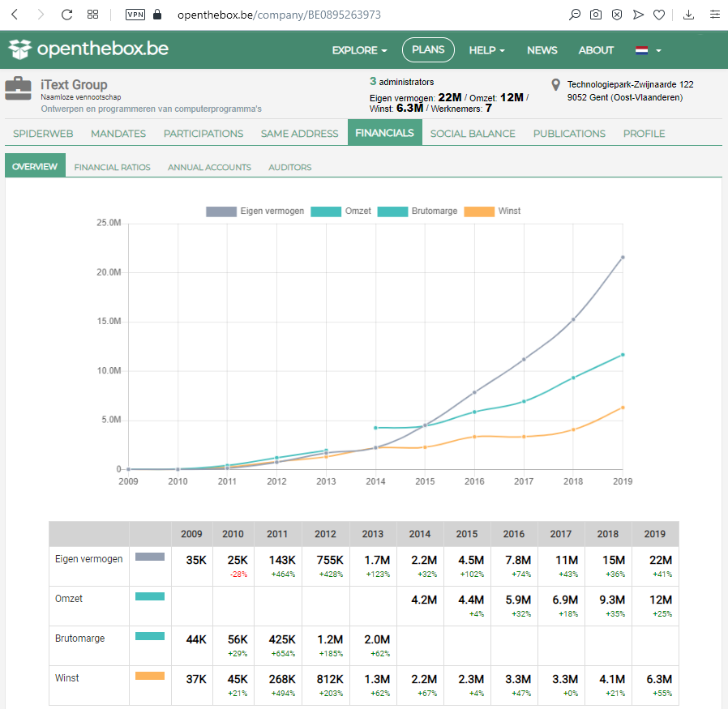Image resolution: width=728 pixels, height=709 pixels.
Task: Click the Winst table row color swatch
Action: [150, 676]
